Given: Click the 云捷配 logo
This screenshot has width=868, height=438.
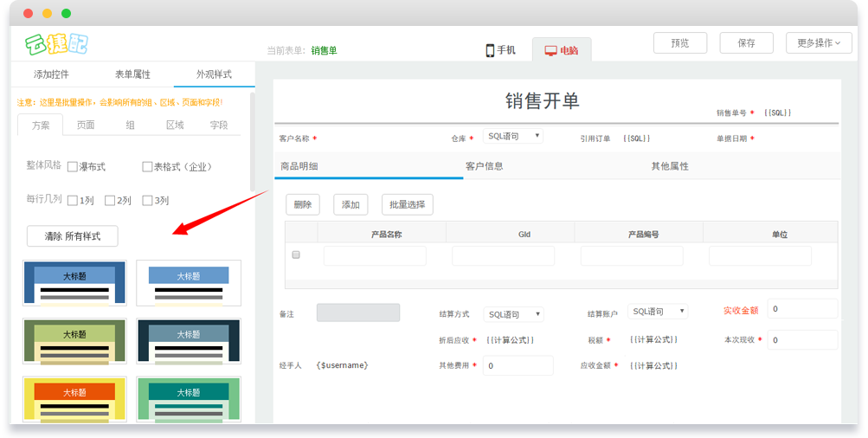Looking at the screenshot, I should tap(57, 43).
